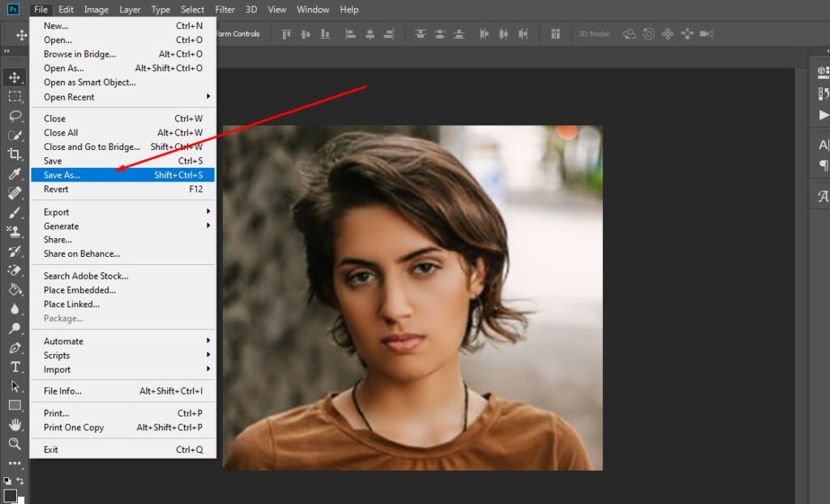Screen dimensions: 830x504
Task: Select the Zoom magnifier tool
Action: click(15, 444)
